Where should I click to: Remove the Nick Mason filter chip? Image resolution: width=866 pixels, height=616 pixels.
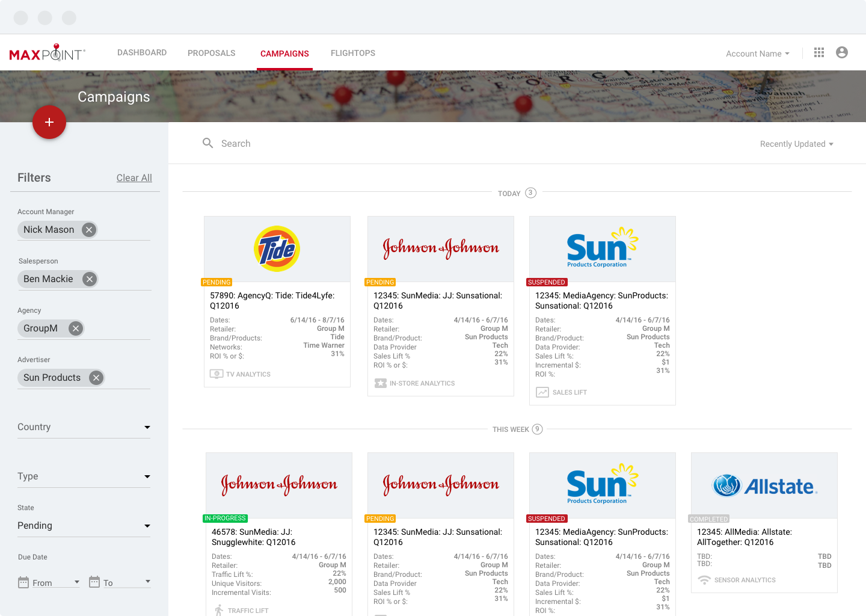pyautogui.click(x=89, y=230)
